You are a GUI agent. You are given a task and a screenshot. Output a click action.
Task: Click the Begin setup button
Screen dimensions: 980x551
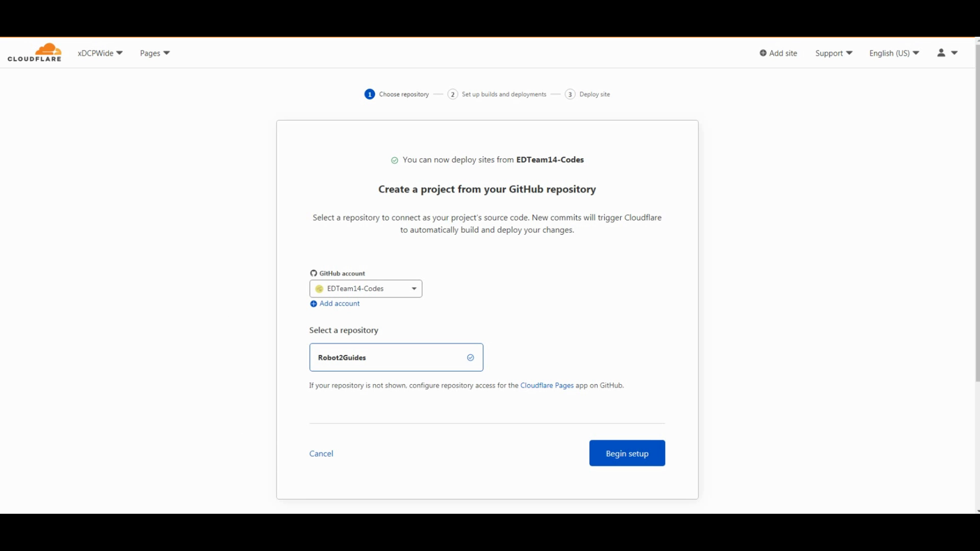pos(627,454)
